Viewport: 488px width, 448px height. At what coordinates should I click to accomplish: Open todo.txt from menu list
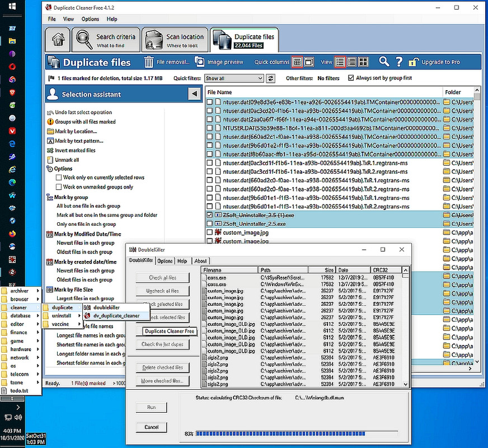(x=21, y=391)
